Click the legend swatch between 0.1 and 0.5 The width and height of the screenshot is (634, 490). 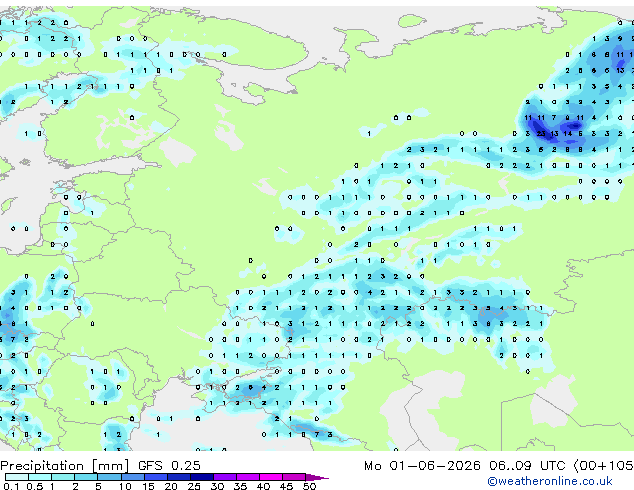[17, 477]
